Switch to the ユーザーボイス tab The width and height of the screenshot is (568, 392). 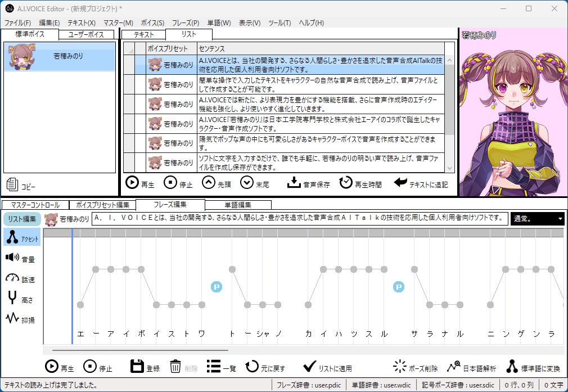coord(86,34)
